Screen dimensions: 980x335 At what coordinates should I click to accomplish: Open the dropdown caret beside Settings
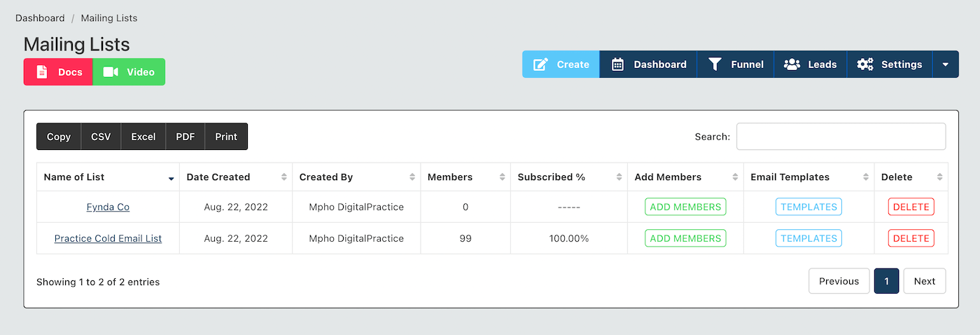coord(945,64)
